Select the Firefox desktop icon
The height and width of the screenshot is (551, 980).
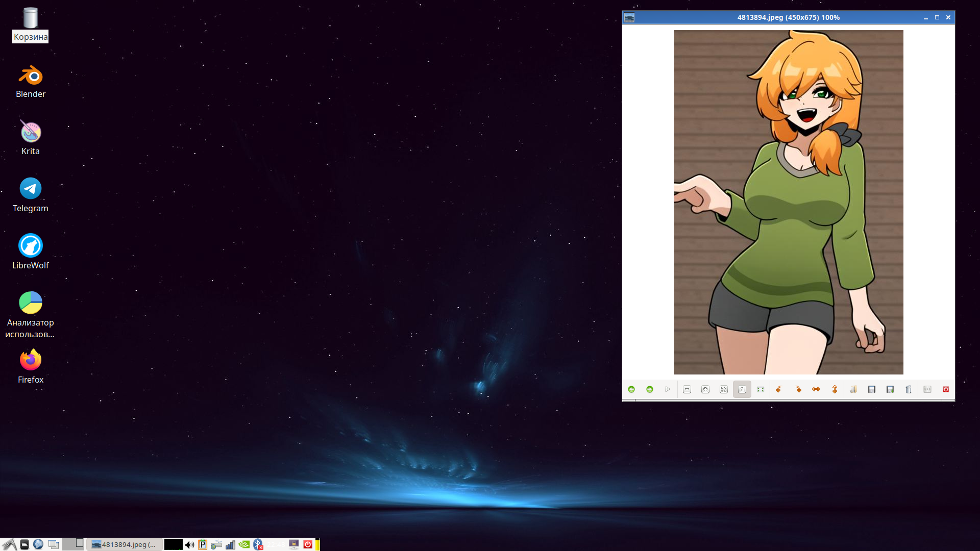(x=30, y=367)
